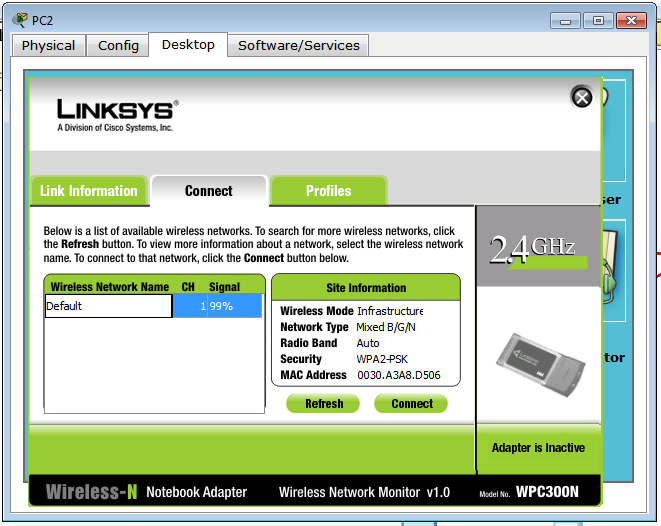661x526 pixels.
Task: Open the Physical tab
Action: pos(48,46)
